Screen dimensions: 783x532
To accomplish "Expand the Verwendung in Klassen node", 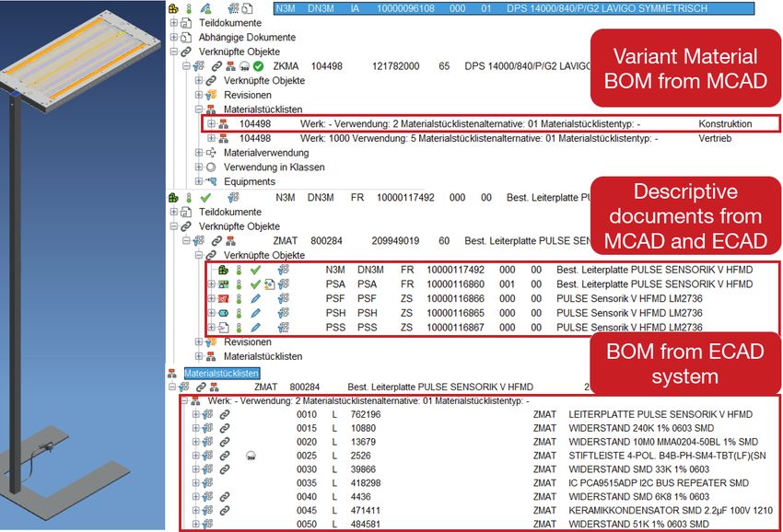I will (x=199, y=168).
